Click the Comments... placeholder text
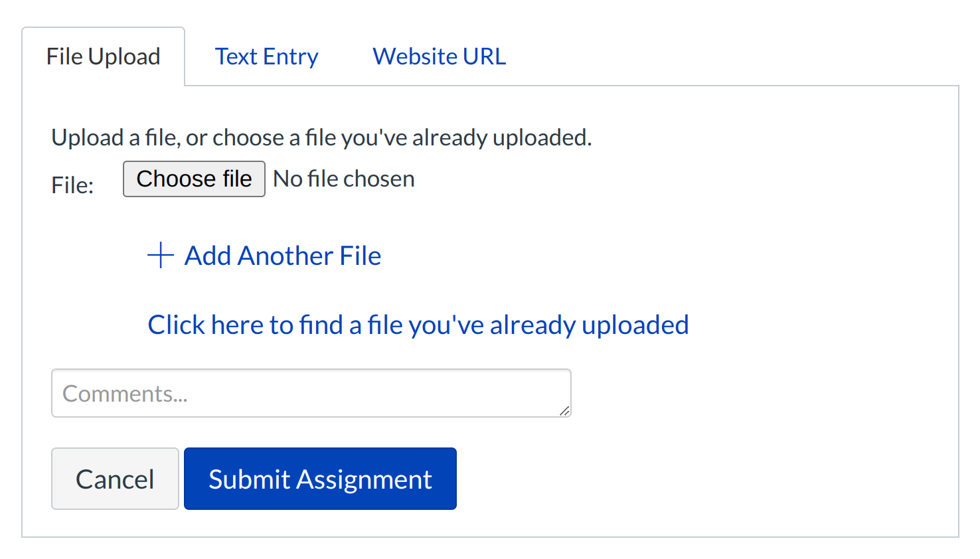Image resolution: width=980 pixels, height=559 pixels. 125,394
